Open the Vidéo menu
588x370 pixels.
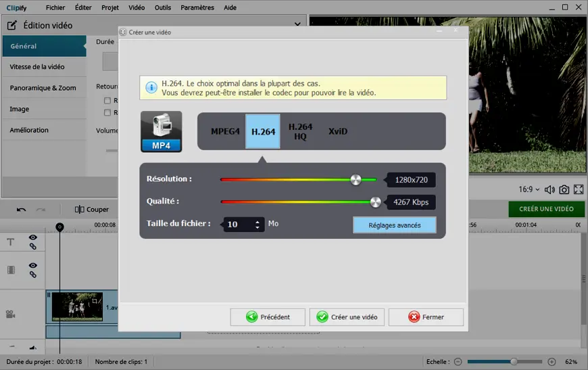coord(137,7)
